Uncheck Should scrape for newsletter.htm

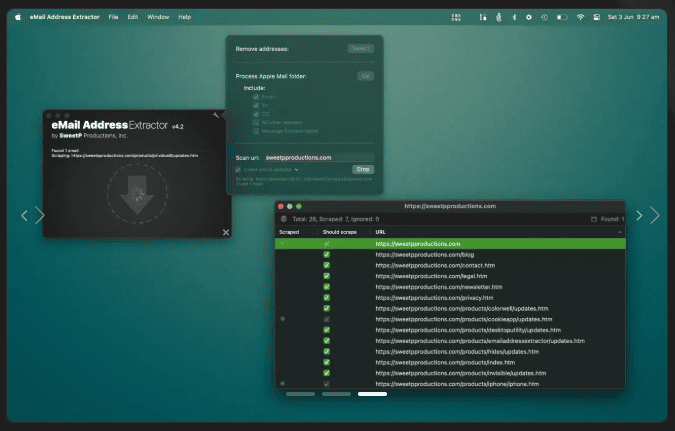click(327, 287)
